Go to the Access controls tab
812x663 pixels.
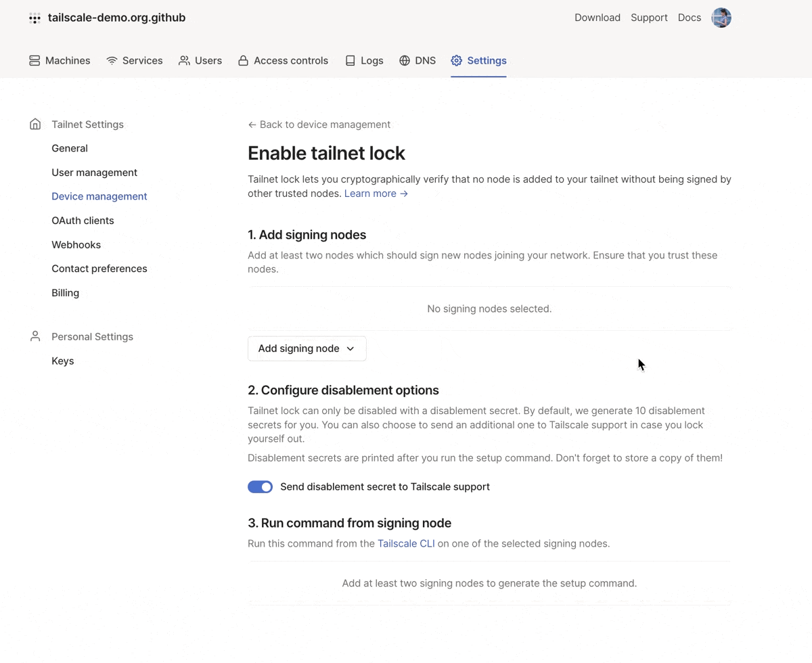click(x=283, y=61)
